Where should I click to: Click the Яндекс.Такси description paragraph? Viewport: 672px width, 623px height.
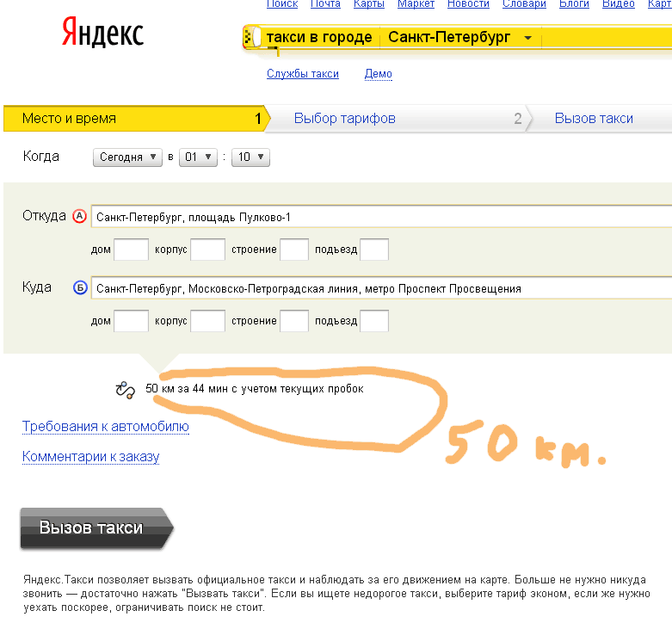tap(336, 594)
